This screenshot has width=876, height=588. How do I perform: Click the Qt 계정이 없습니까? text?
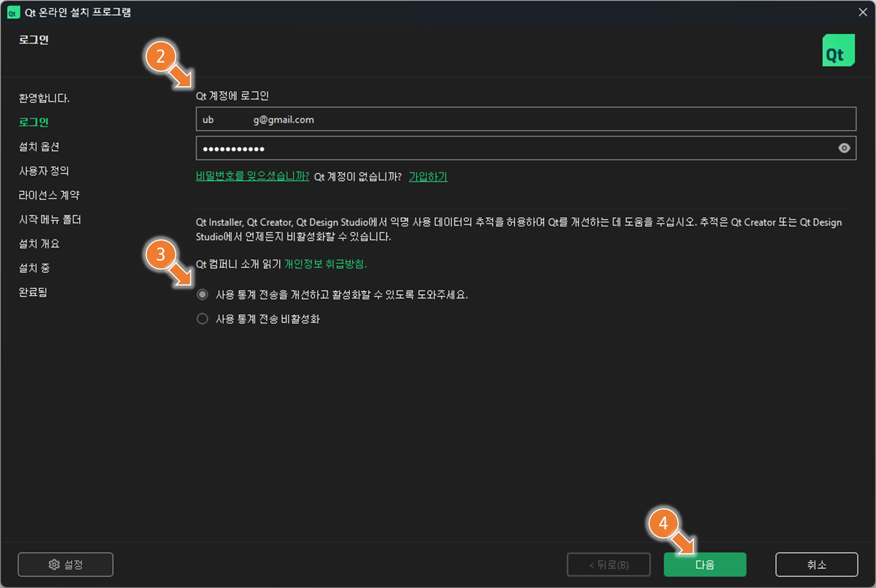pos(358,176)
